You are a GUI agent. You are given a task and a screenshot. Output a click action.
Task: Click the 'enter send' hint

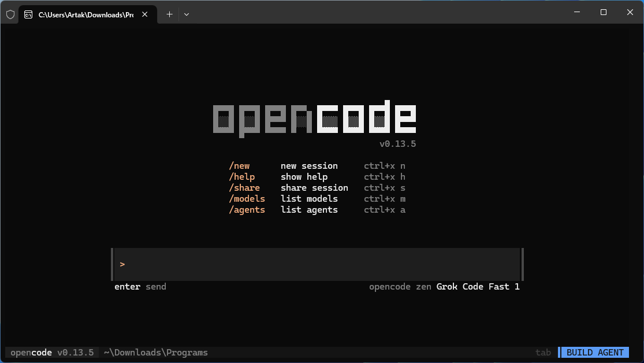click(140, 287)
